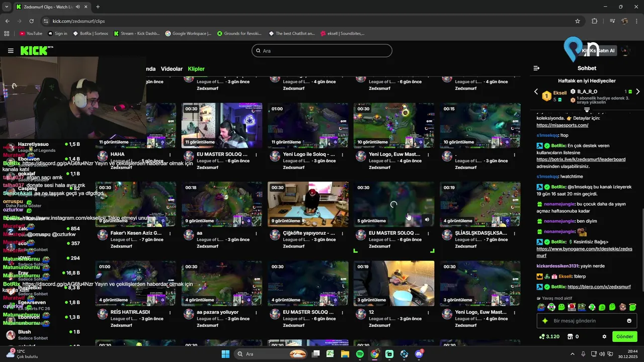This screenshot has width=644, height=362.
Task: Open the Chrome apps grid icon
Action: click(x=7, y=34)
